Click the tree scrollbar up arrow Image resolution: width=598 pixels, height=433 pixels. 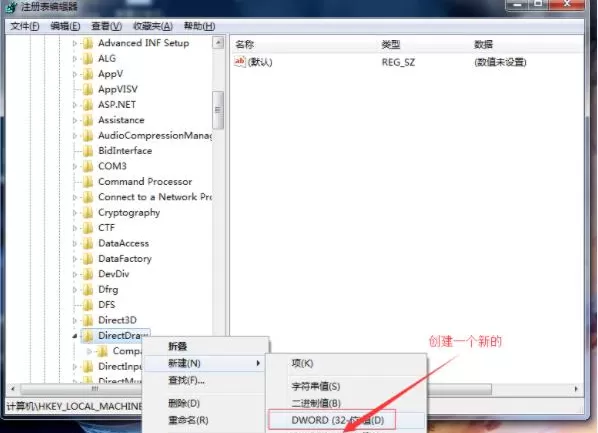click(x=218, y=42)
